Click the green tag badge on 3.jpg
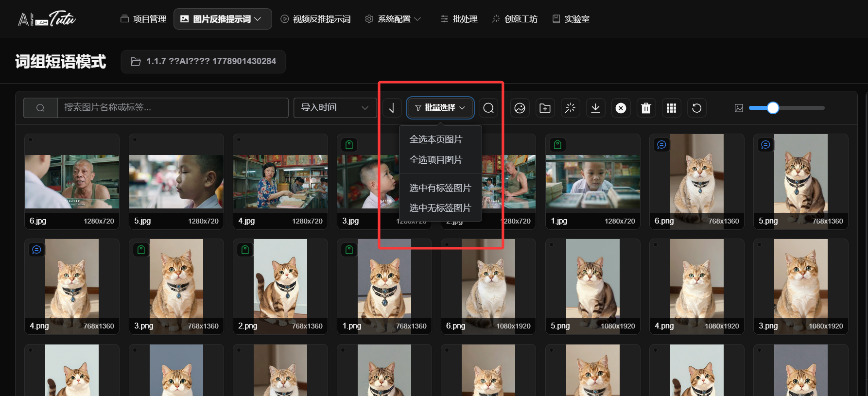868x396 pixels. pyautogui.click(x=349, y=144)
